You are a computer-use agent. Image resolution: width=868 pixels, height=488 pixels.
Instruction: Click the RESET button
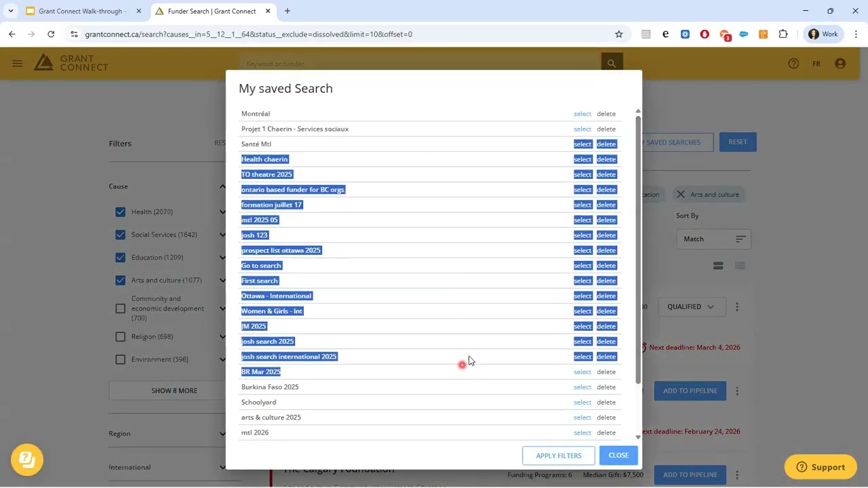738,142
